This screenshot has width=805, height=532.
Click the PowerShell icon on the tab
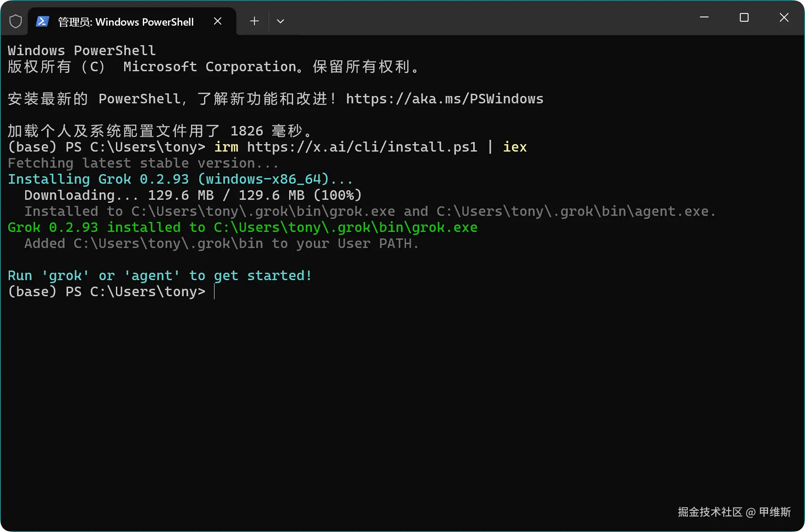click(42, 21)
